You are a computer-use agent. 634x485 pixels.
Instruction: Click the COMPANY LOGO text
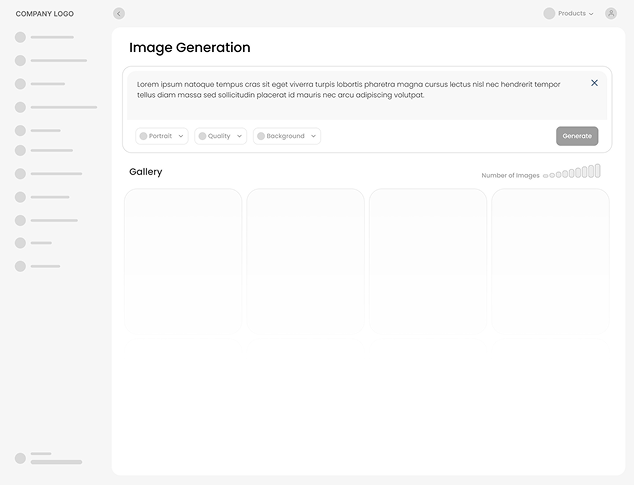click(45, 14)
